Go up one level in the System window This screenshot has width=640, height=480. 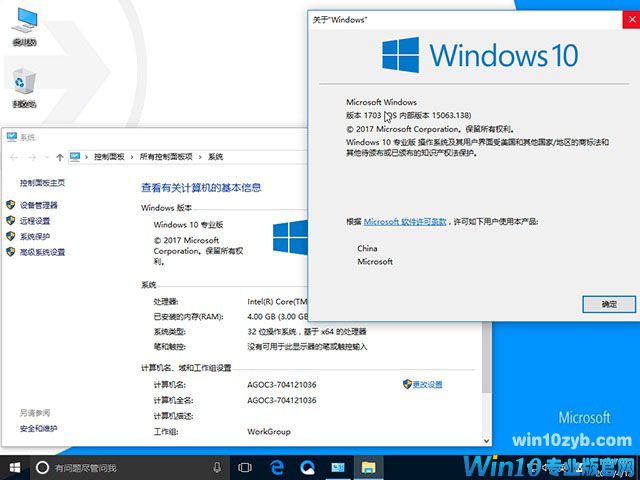coord(60,157)
